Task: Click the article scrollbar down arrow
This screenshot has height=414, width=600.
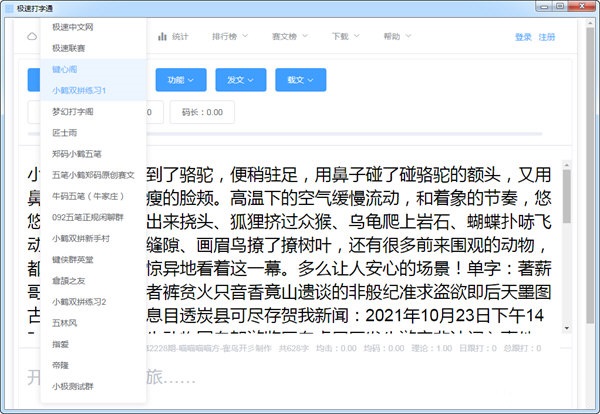Action: [x=567, y=328]
